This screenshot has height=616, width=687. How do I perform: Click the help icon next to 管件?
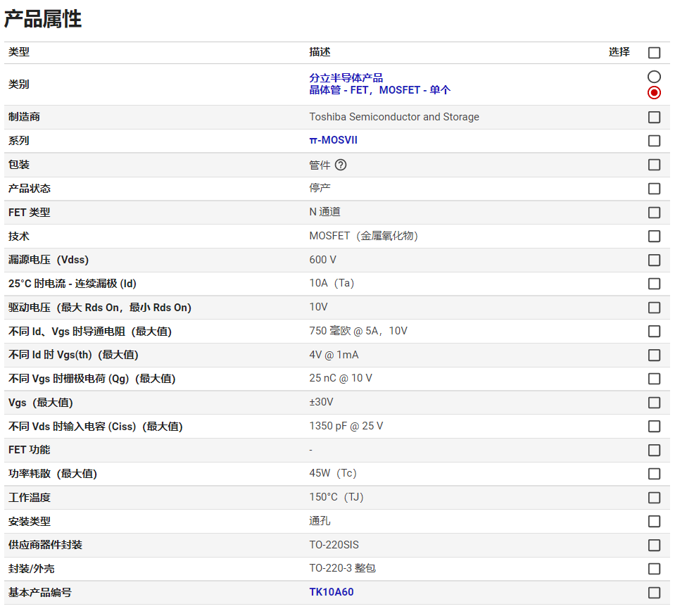(x=341, y=165)
